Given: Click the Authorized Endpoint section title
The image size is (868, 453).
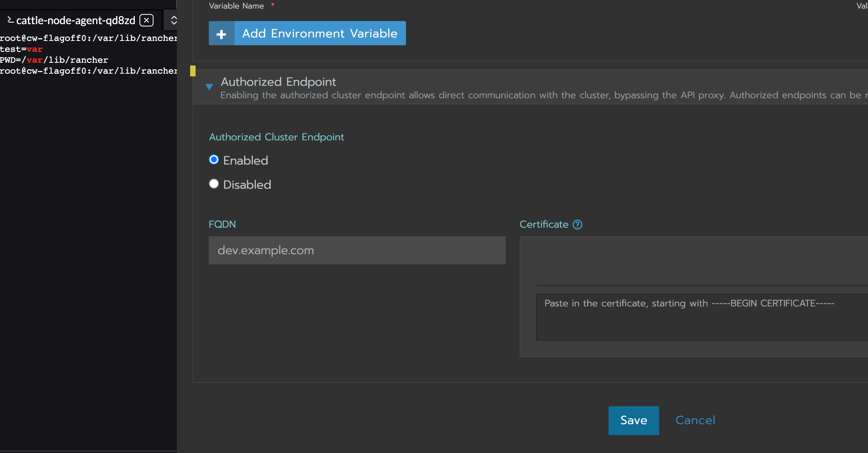Looking at the screenshot, I should (x=278, y=82).
